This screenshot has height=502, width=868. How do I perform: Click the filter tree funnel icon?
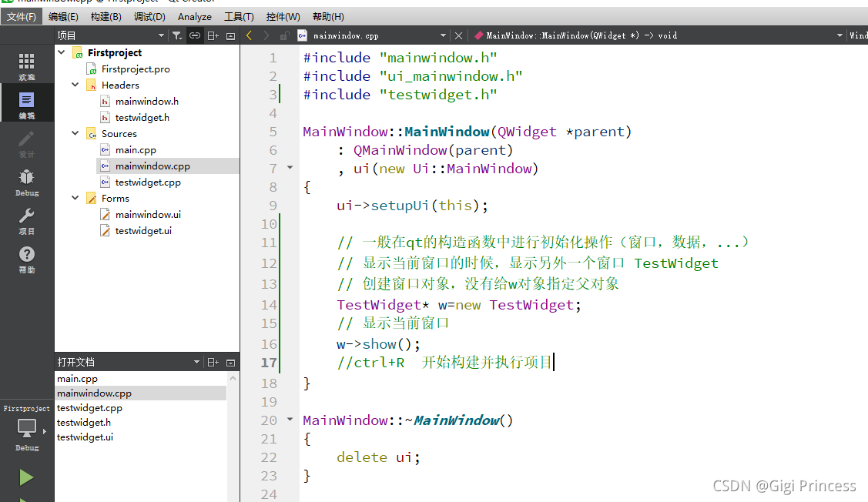tap(176, 35)
